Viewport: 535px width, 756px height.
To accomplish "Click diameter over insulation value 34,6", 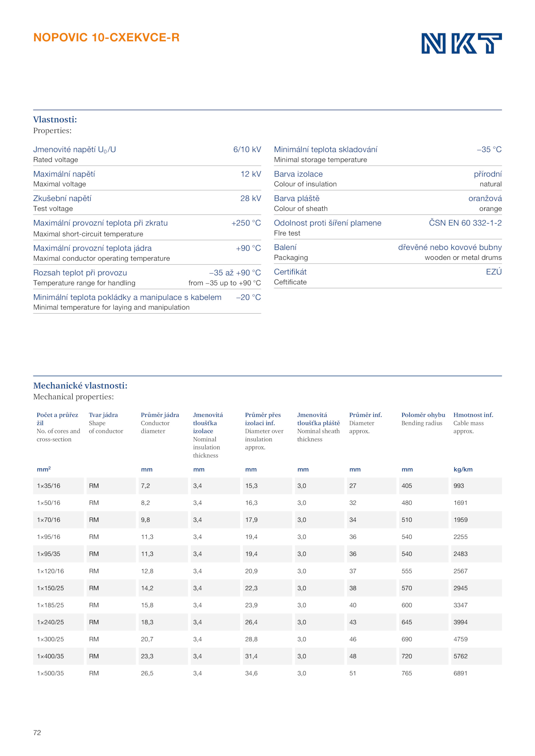I will pos(251,673).
